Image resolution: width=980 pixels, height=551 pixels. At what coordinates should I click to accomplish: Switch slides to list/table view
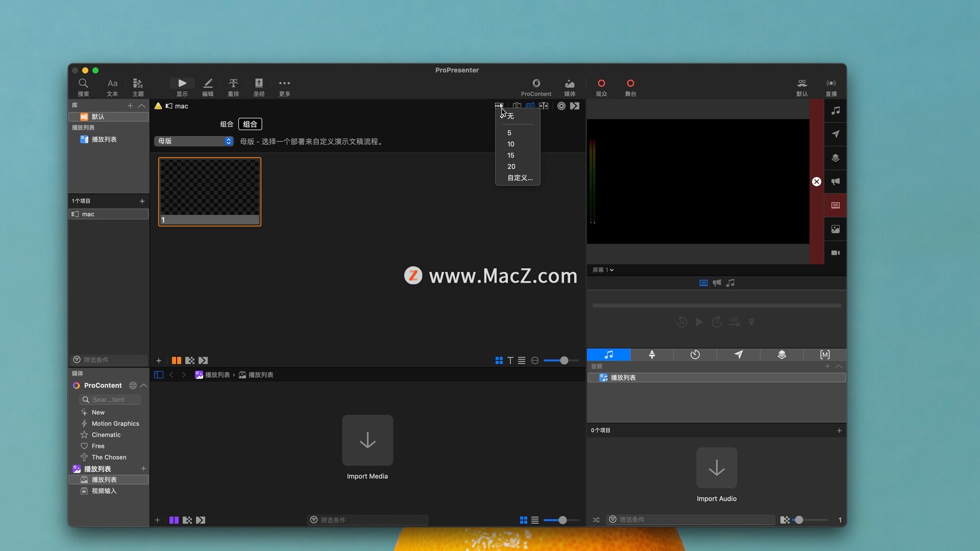pos(522,361)
